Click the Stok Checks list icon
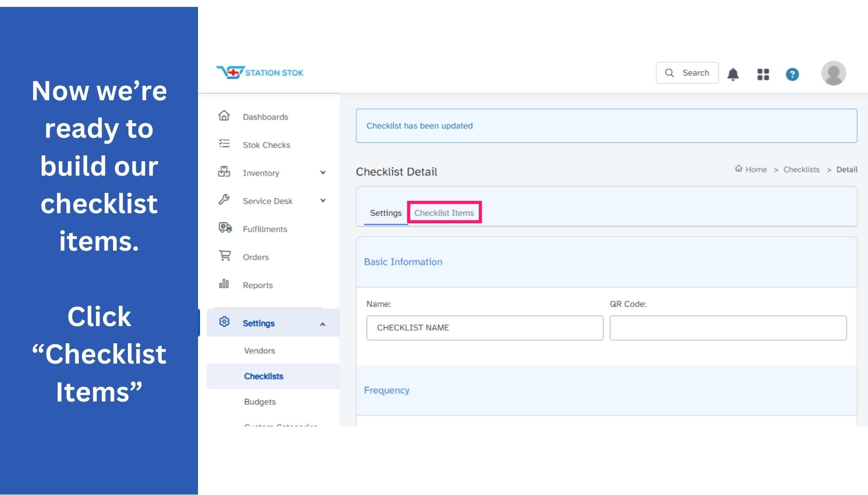This screenshot has height=495, width=868. pyautogui.click(x=224, y=144)
